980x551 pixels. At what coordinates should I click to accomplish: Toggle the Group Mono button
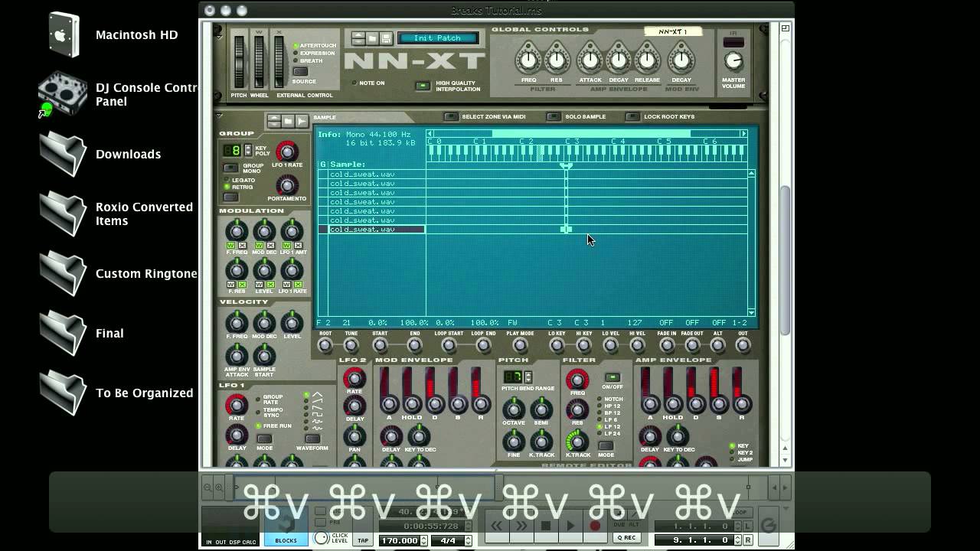click(230, 168)
